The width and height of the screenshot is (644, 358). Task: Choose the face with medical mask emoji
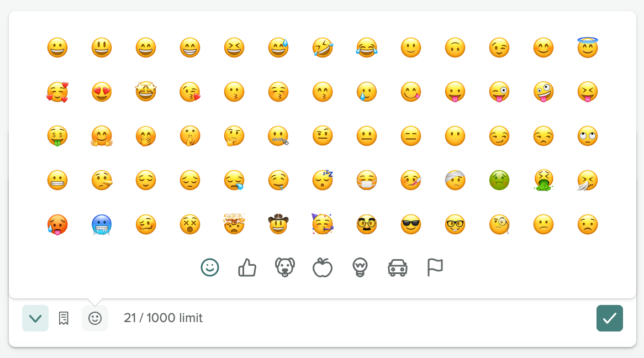(x=367, y=180)
